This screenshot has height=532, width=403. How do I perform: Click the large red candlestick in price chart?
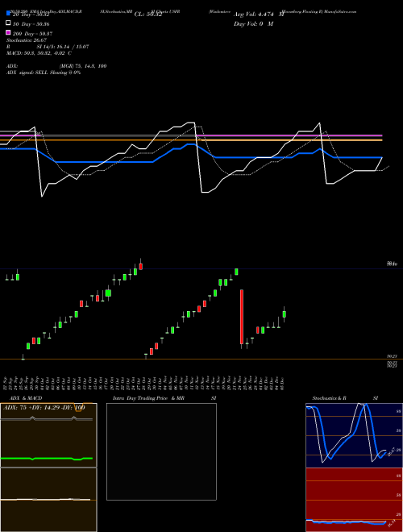(242, 317)
